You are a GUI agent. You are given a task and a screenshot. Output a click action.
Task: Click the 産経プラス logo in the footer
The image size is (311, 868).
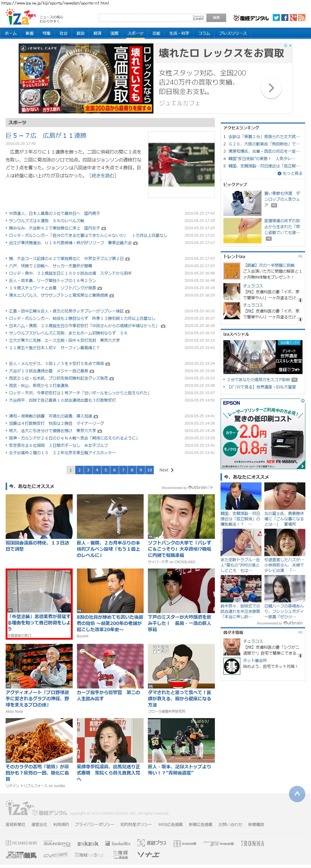point(152,843)
